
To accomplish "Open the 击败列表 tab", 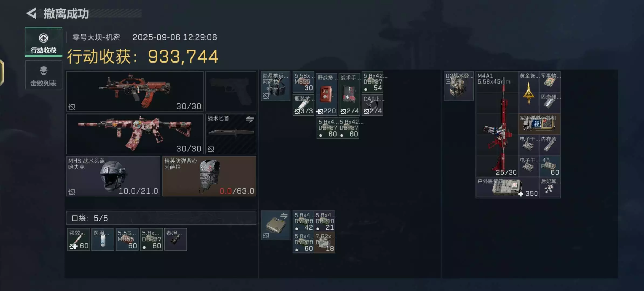I will [43, 75].
